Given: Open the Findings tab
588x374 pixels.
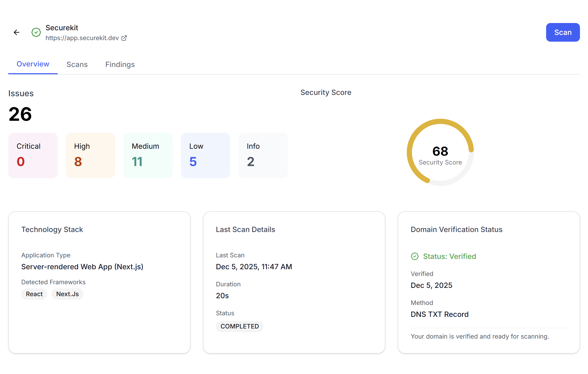Looking at the screenshot, I should (120, 64).
